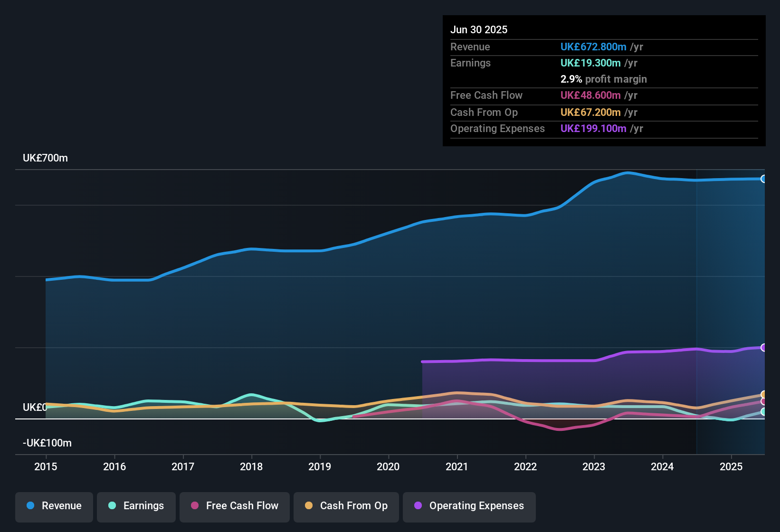
Task: Click the UK£199.100m operating expenses value
Action: (593, 129)
